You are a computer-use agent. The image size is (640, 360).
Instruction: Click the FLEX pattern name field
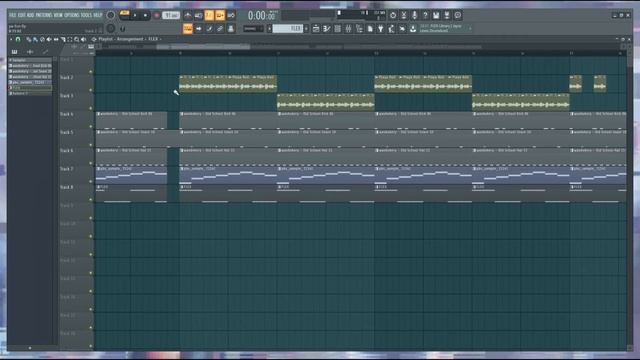[288, 29]
